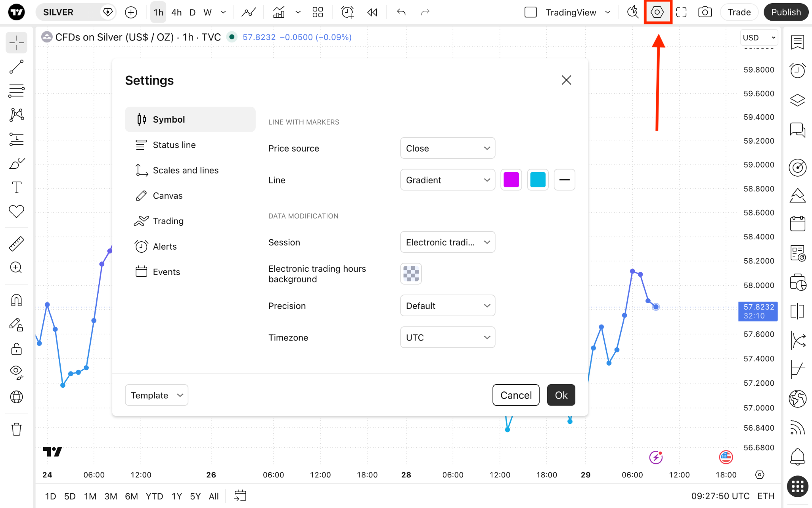Open the Trading settings tab
The height and width of the screenshot is (508, 812).
190,221
